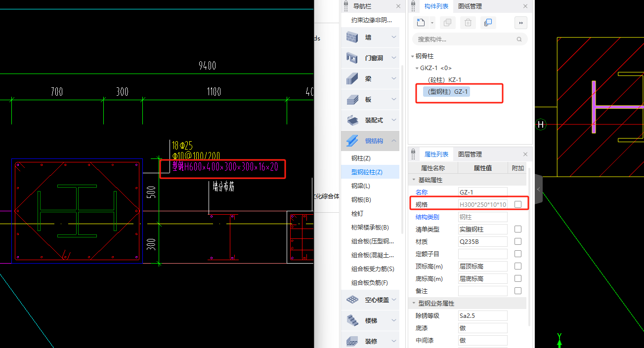
Task: Switch to the 图纸管理 tab
Action: point(470,6)
